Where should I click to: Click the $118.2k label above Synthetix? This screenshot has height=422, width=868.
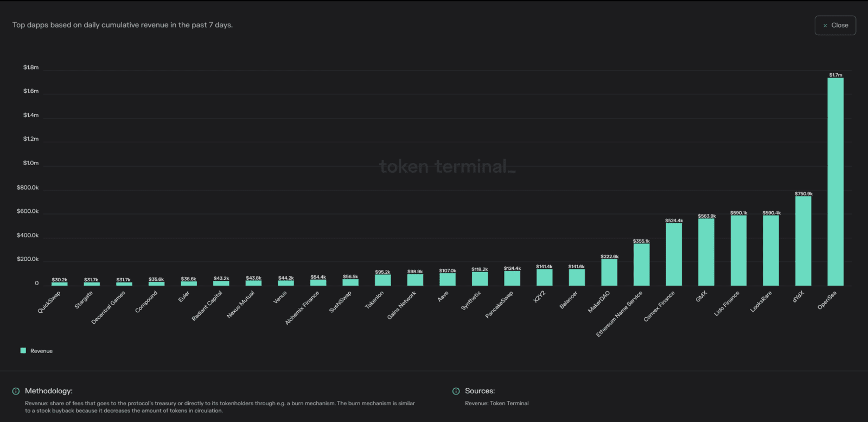pyautogui.click(x=480, y=269)
